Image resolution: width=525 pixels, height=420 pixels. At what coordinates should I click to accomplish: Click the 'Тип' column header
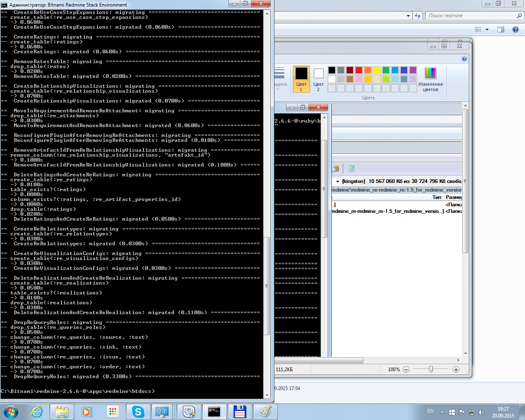[x=437, y=197]
